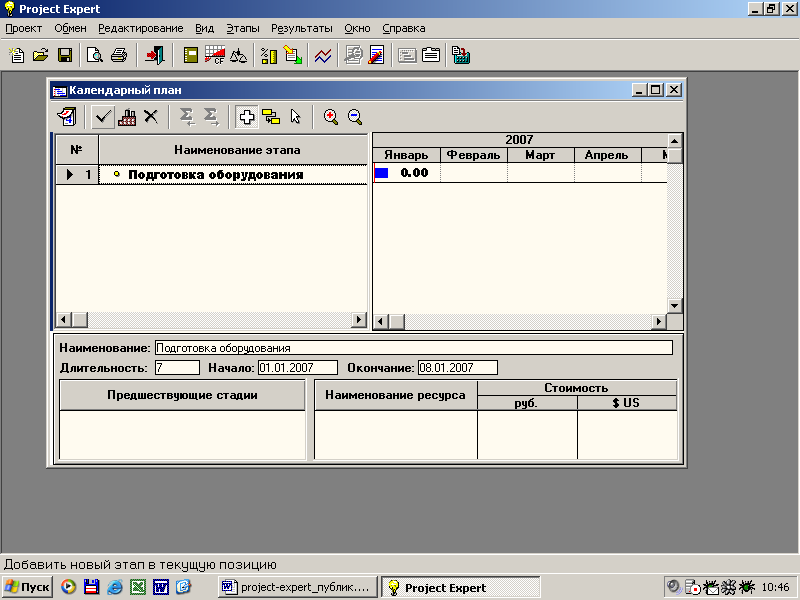The image size is (800, 600).
Task: Click the clipboard icon in main toolbar
Action: (x=431, y=55)
